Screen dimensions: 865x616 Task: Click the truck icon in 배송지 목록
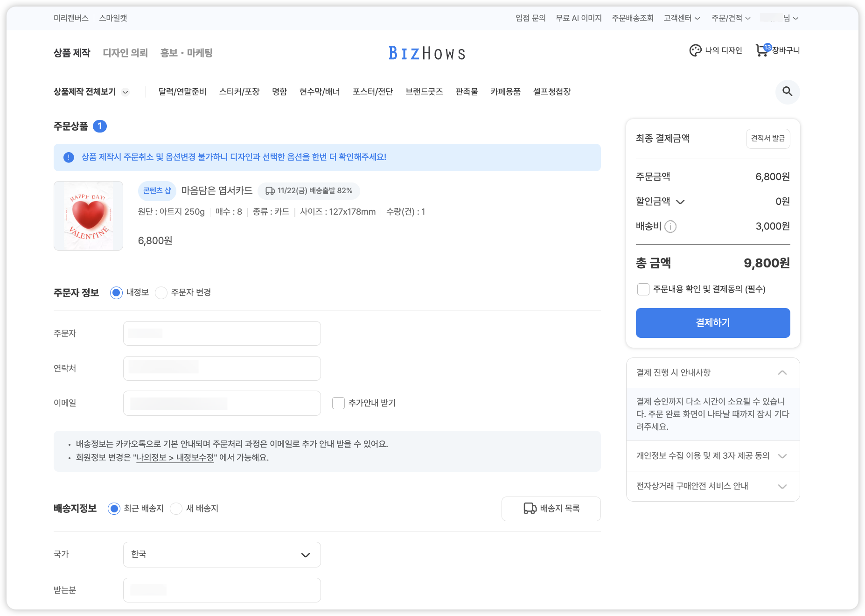[x=530, y=509]
